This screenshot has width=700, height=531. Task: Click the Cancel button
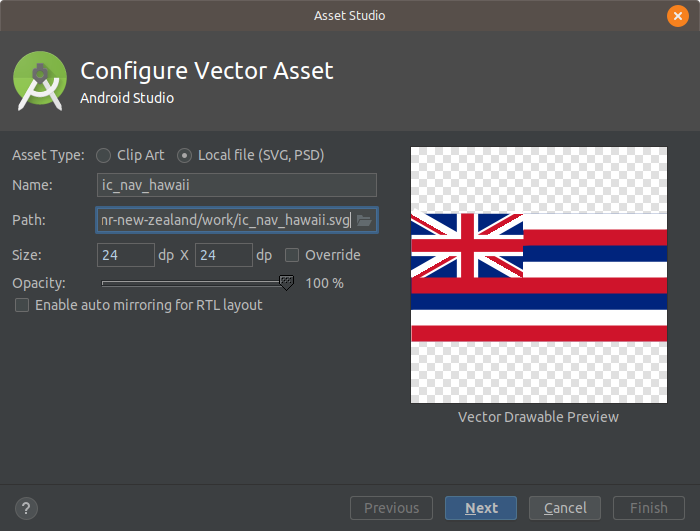[x=565, y=508]
